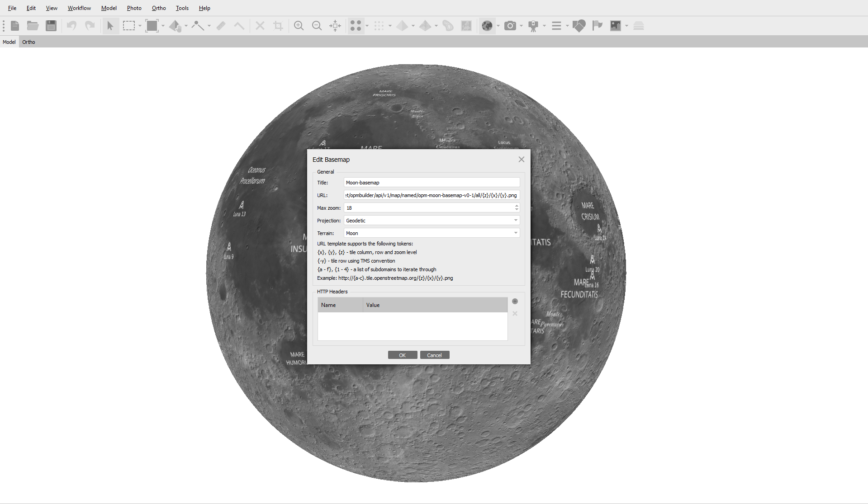
Task: Switch to the Model view tab
Action: (x=9, y=42)
